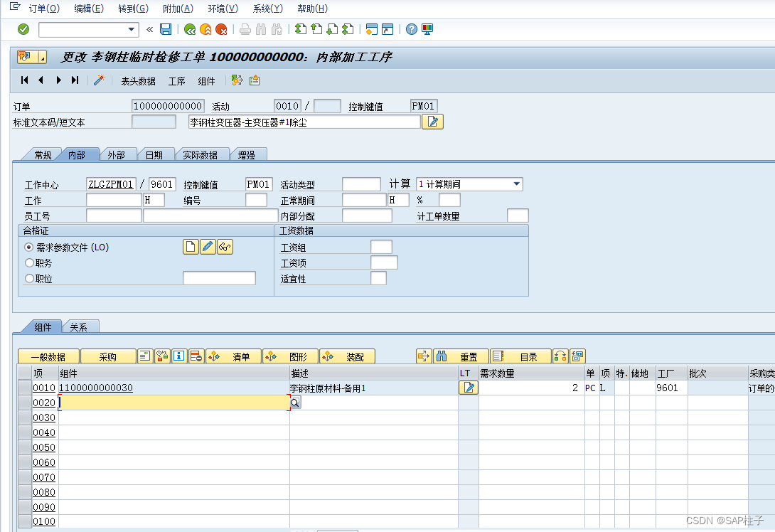Open the 帮助(H) menu

(312, 9)
